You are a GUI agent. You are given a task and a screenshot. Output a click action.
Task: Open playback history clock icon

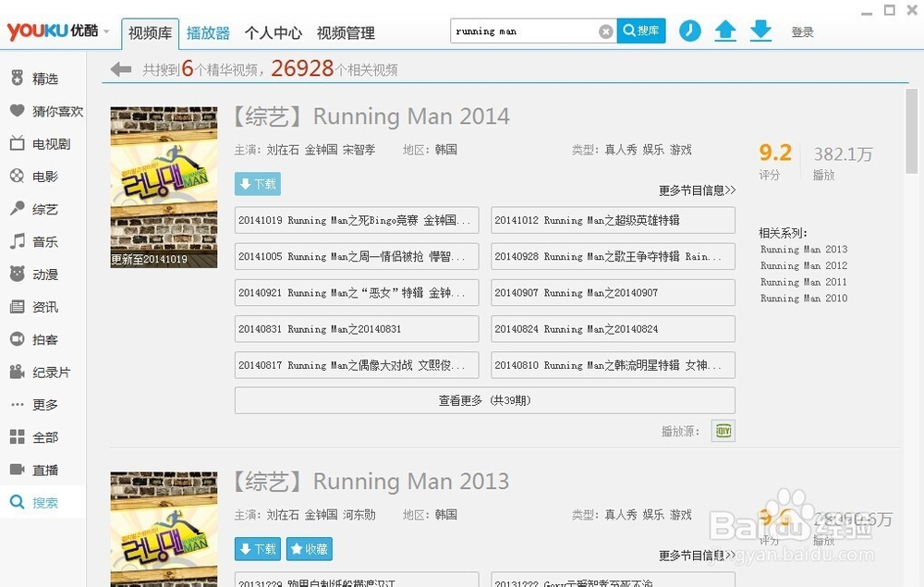pos(690,31)
